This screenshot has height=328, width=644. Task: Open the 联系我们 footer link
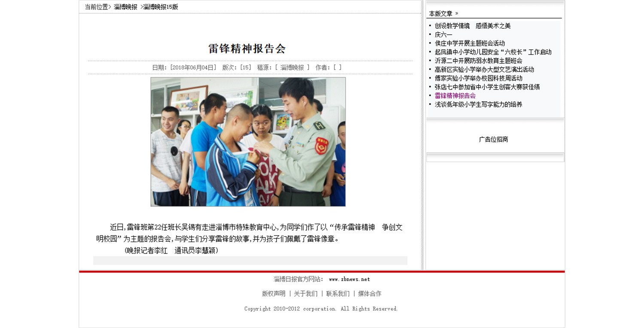(338, 294)
